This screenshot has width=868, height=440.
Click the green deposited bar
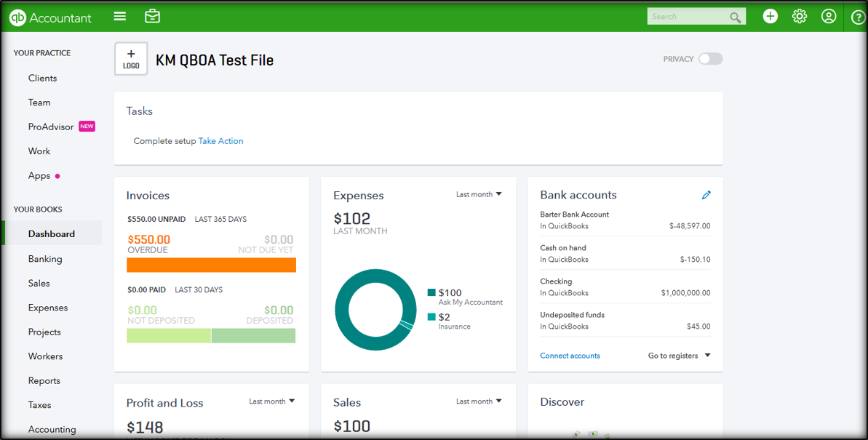point(253,335)
